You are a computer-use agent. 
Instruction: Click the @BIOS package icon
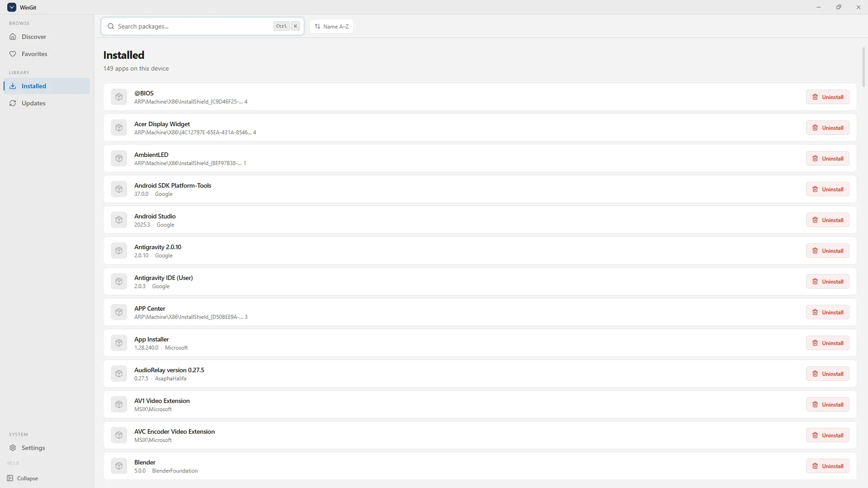pyautogui.click(x=119, y=97)
